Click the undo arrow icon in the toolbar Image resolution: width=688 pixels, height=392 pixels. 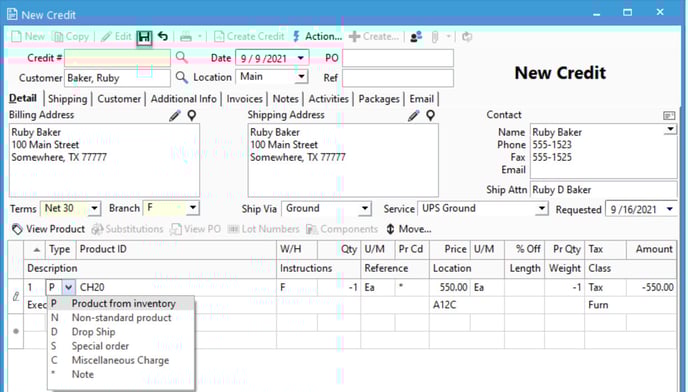pos(163,36)
